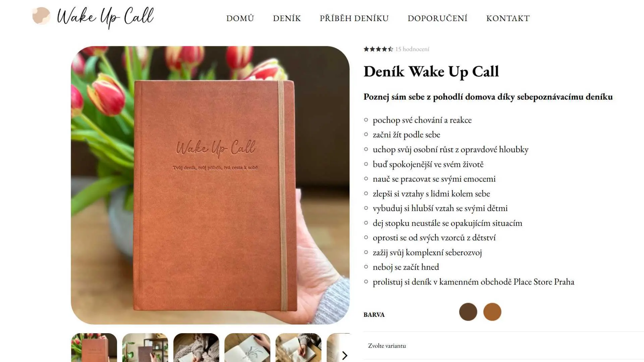Open the DOMŮ menu item
The image size is (644, 362).
[x=240, y=18]
